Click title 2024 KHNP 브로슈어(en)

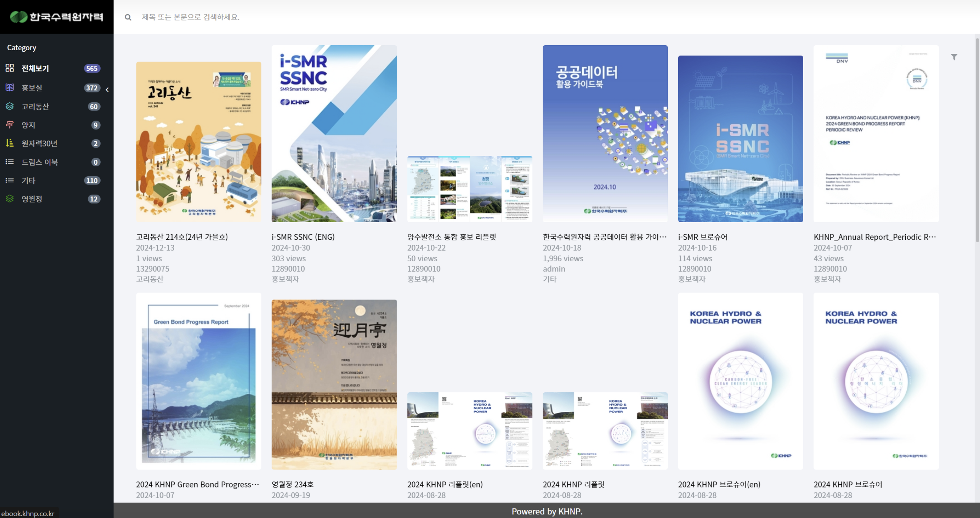pos(719,484)
